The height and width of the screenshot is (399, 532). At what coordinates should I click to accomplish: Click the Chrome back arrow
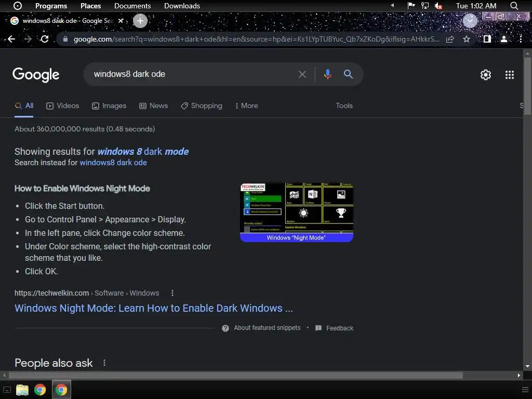tap(11, 39)
